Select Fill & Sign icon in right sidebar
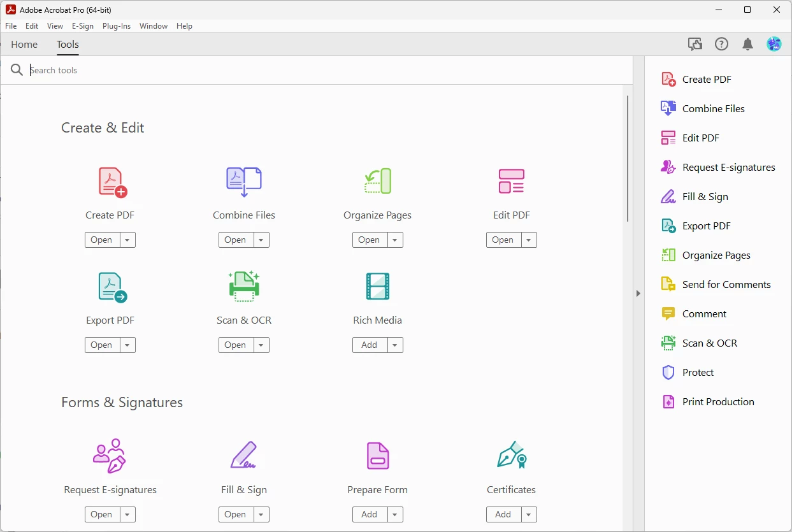Screen dimensions: 792x532 point(668,197)
